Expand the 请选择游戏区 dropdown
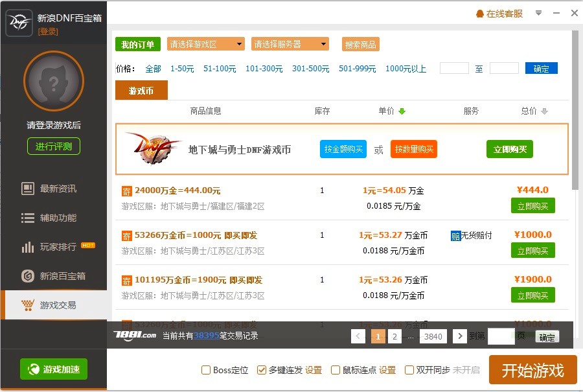This screenshot has width=583, height=392. pos(206,44)
